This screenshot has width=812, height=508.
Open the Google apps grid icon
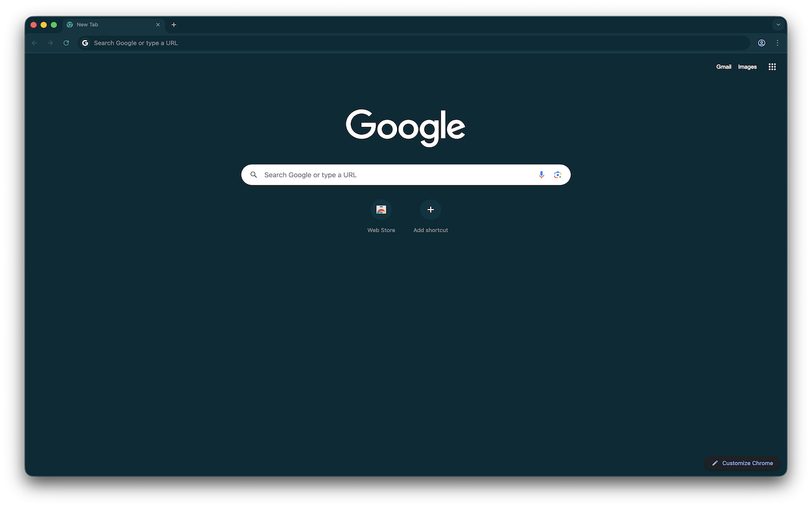coord(772,67)
